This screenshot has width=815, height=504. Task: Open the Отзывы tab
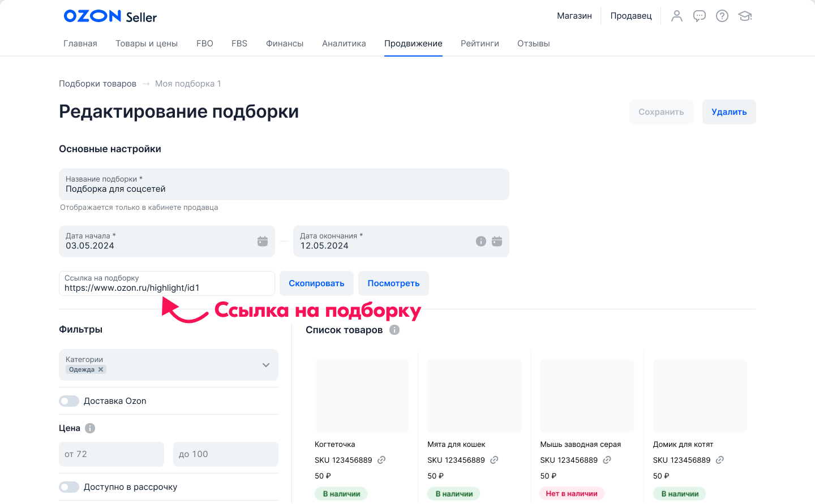[534, 44]
